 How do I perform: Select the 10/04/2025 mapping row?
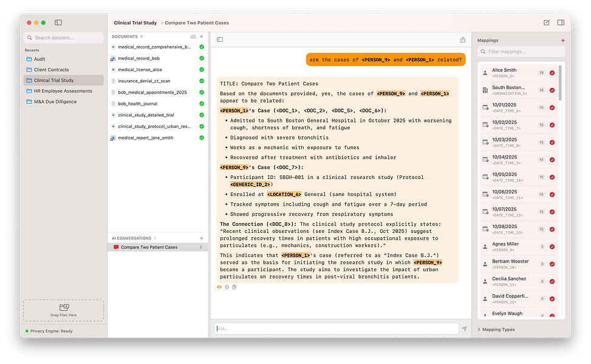pos(519,160)
